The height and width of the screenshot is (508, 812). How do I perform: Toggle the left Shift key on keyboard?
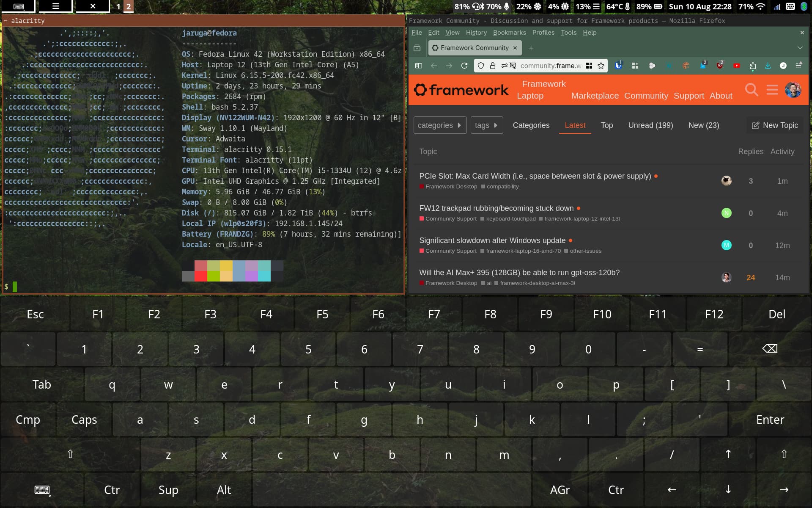pyautogui.click(x=70, y=455)
